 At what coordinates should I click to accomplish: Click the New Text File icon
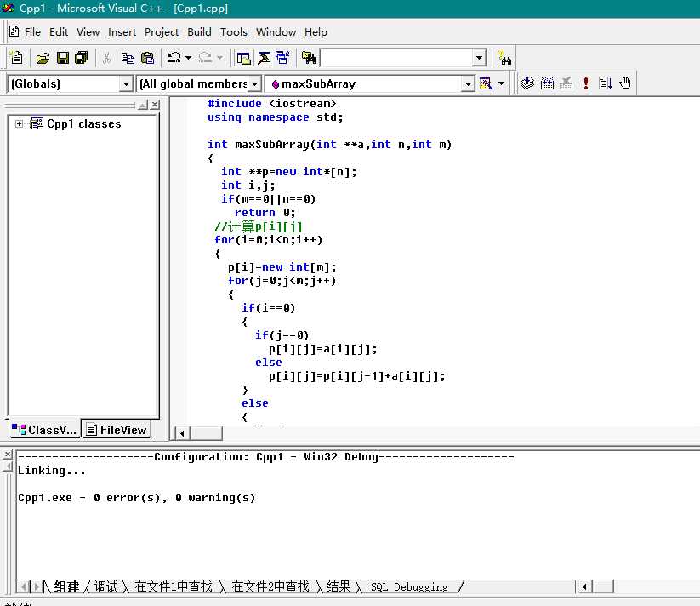[16, 58]
